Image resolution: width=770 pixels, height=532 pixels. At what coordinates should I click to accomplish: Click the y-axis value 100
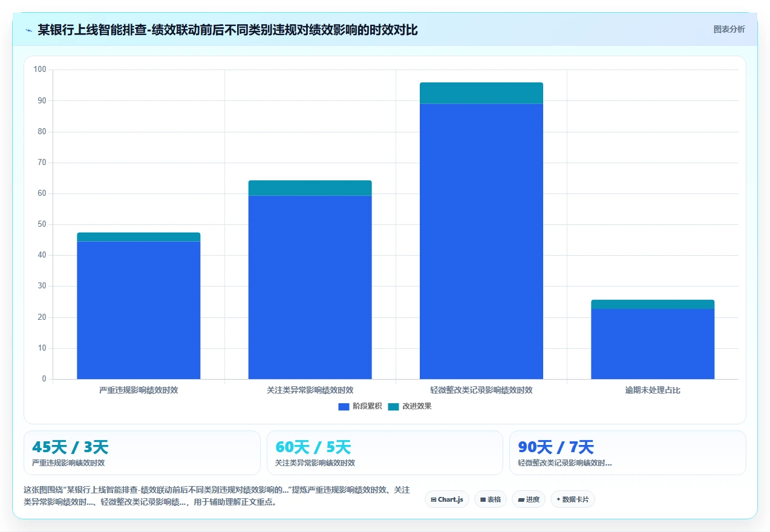click(x=40, y=70)
